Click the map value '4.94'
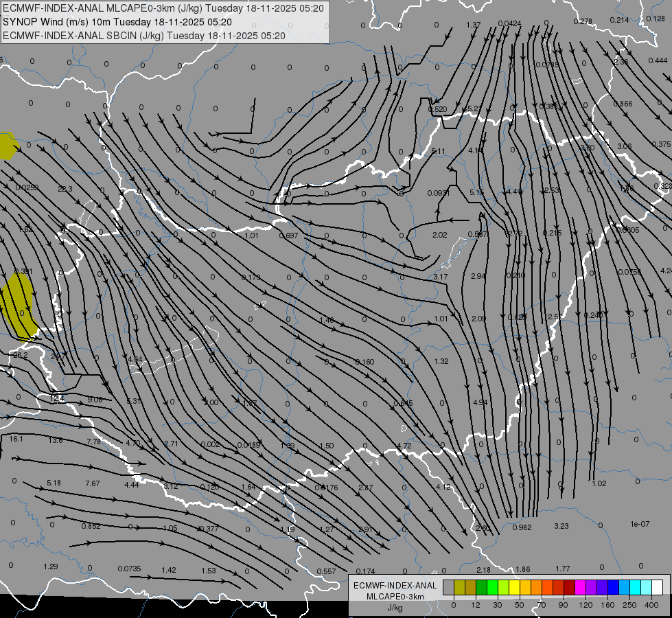The height and width of the screenshot is (618, 672). (x=480, y=402)
